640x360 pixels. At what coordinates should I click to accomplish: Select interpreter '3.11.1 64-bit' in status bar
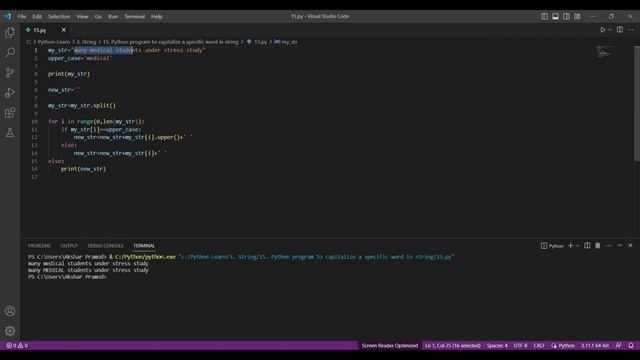point(595,345)
